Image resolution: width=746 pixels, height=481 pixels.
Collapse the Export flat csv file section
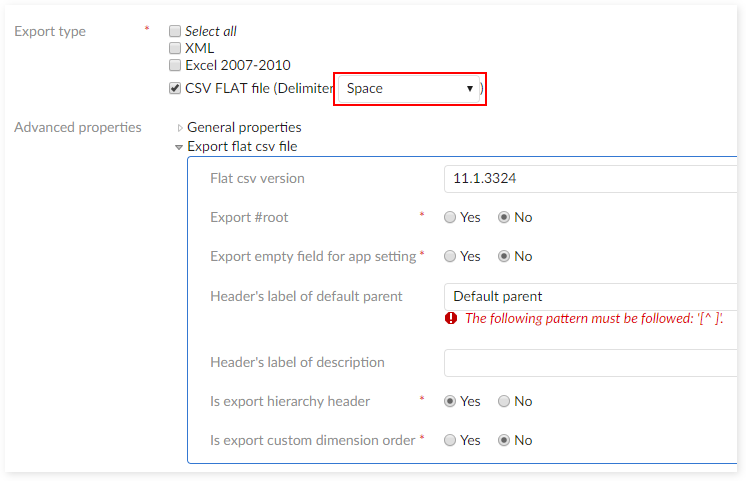pyautogui.click(x=179, y=147)
